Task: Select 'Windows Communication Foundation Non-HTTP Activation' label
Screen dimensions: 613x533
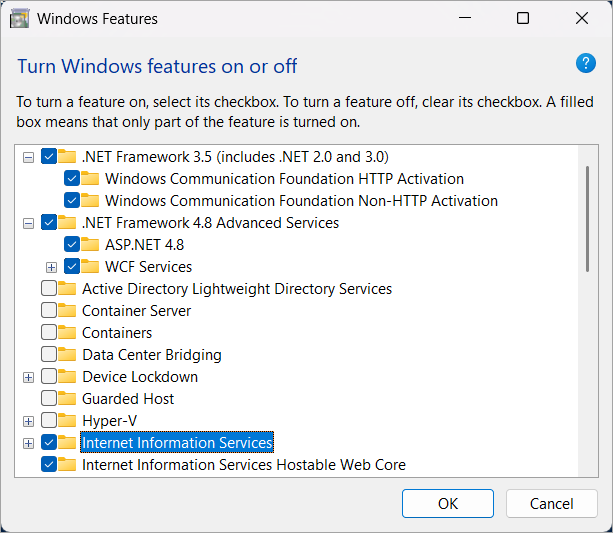Action: (301, 201)
